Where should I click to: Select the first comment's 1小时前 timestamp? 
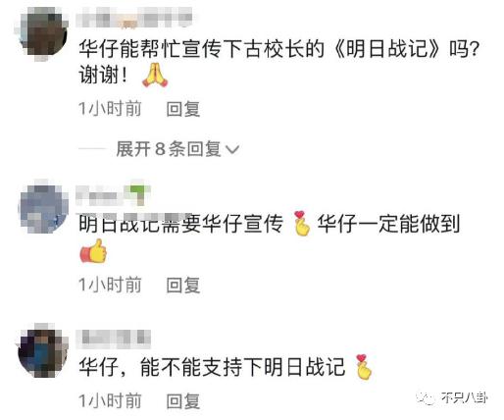[110, 109]
